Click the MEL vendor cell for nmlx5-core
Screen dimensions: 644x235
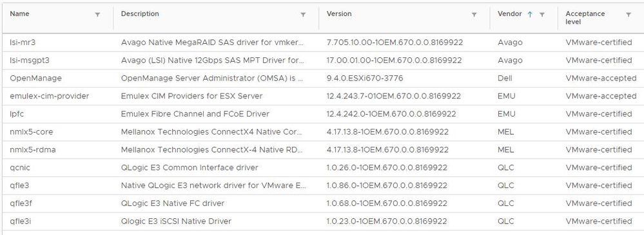coord(505,131)
